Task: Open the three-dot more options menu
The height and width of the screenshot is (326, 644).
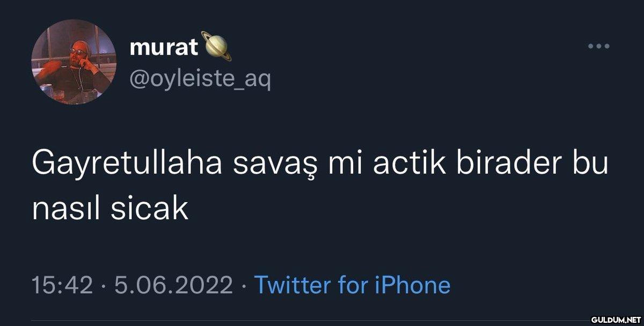Action: 599,46
